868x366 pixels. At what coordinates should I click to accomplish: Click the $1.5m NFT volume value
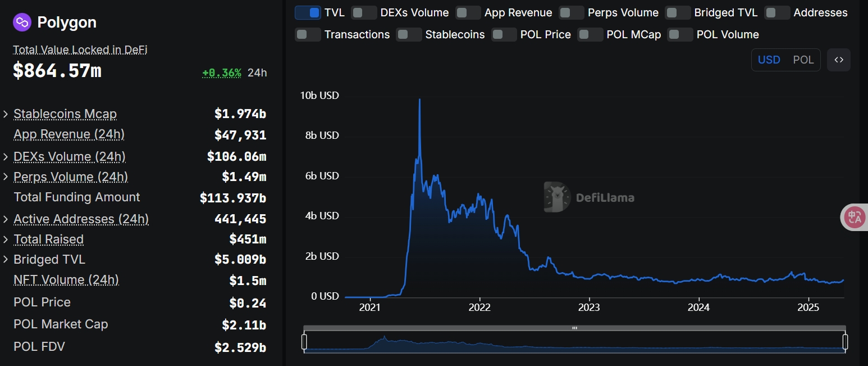pos(248,280)
